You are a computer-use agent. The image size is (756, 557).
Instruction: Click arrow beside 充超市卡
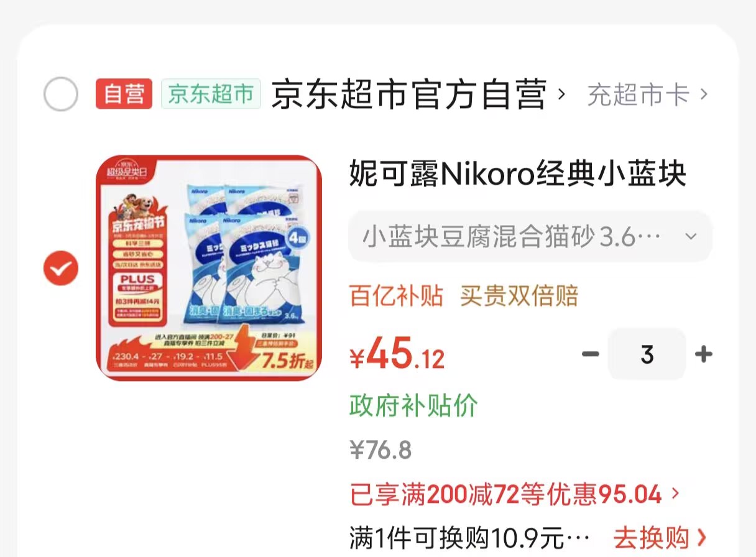coord(704,94)
